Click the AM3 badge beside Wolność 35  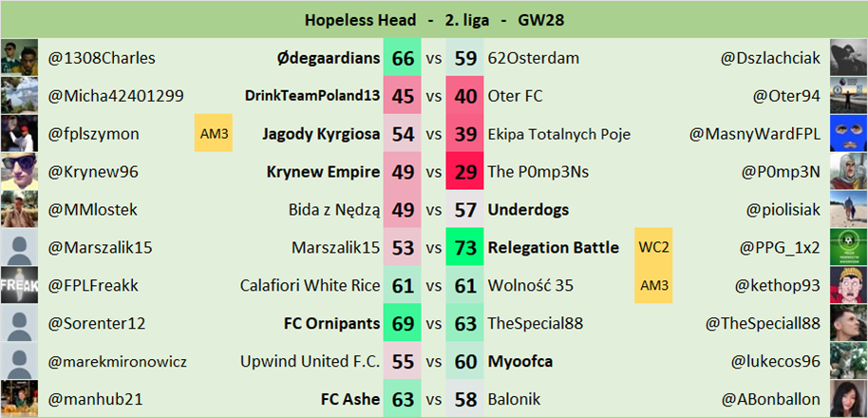click(x=654, y=285)
